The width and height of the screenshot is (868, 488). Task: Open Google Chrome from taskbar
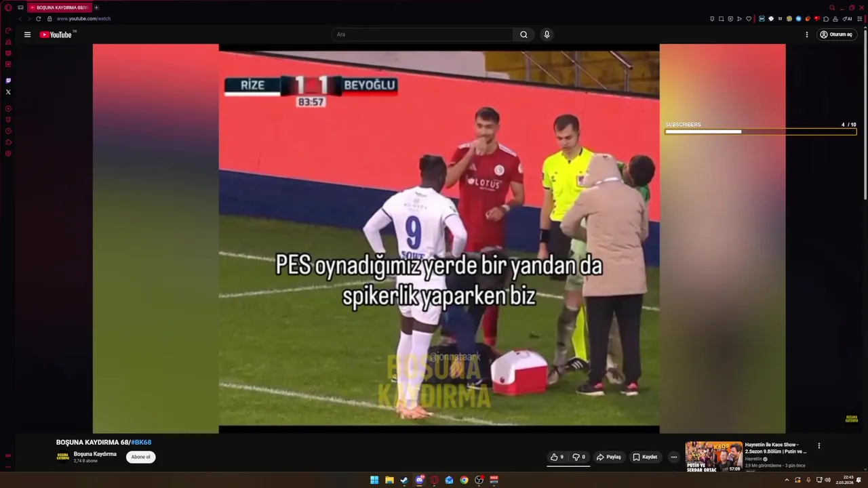(464, 480)
